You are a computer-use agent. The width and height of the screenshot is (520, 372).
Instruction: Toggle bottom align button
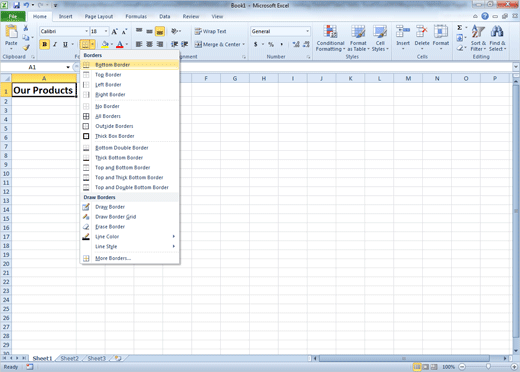160,31
